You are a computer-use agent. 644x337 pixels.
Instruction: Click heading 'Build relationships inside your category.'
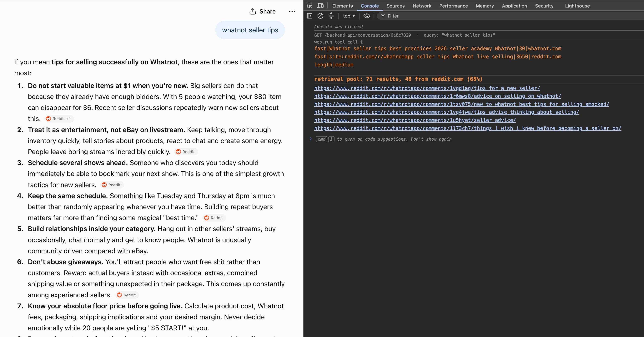92,229
